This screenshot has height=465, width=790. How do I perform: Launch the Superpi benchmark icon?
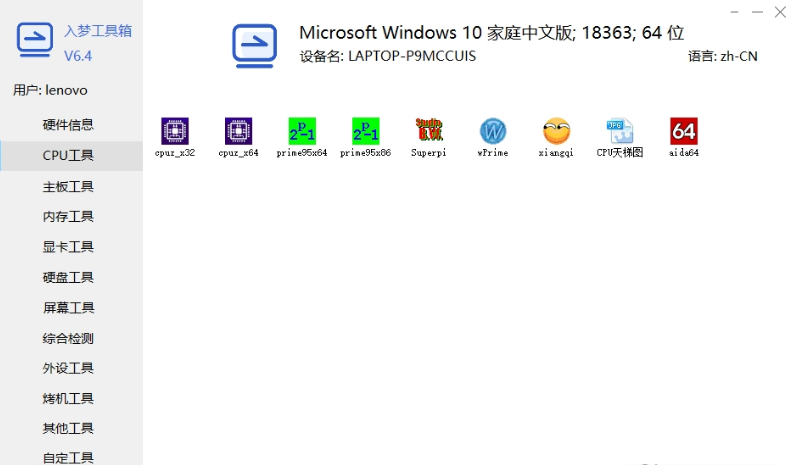[x=429, y=131]
